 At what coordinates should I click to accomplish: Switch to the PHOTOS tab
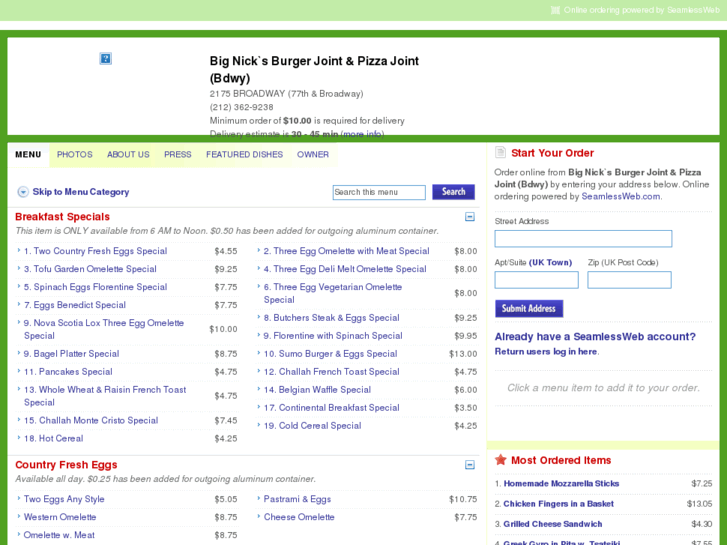pos(75,154)
